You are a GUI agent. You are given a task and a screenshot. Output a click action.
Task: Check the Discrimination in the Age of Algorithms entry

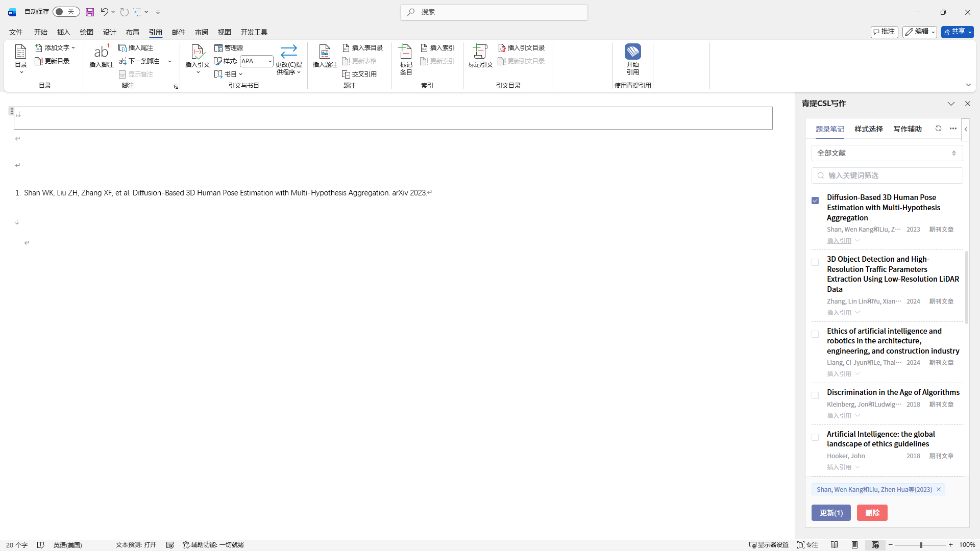(x=815, y=395)
